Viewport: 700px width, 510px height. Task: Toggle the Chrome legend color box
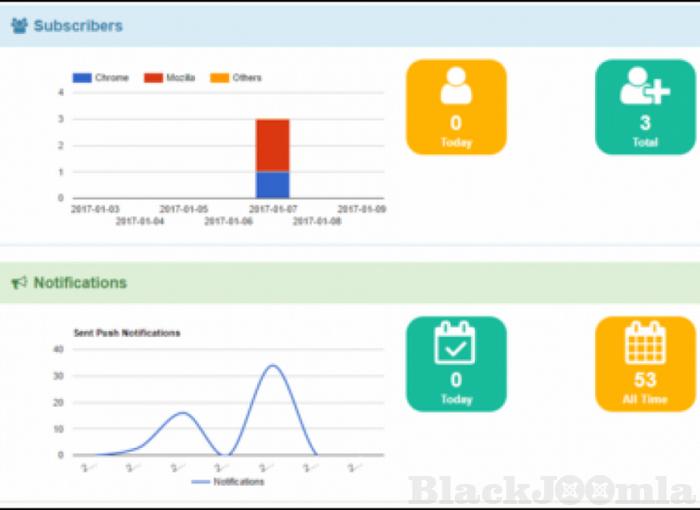pyautogui.click(x=82, y=78)
